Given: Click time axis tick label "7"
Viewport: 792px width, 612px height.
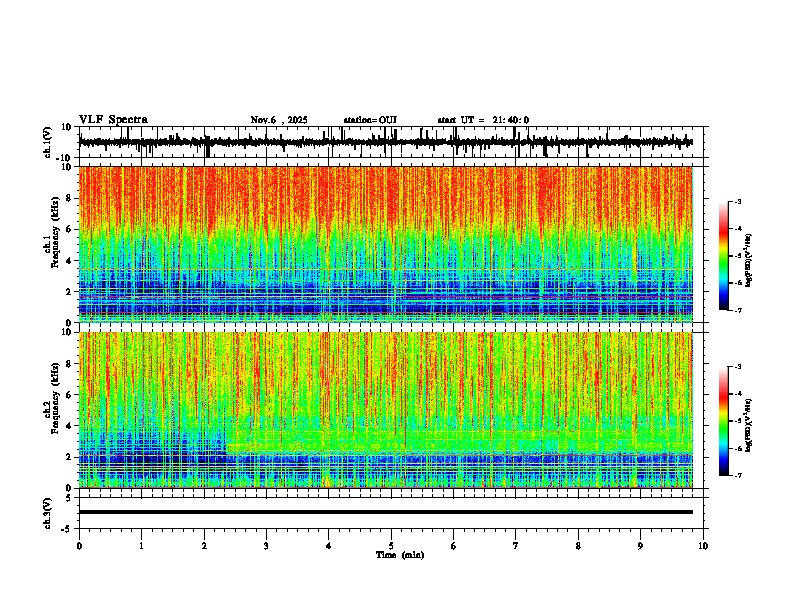Looking at the screenshot, I should click(516, 546).
